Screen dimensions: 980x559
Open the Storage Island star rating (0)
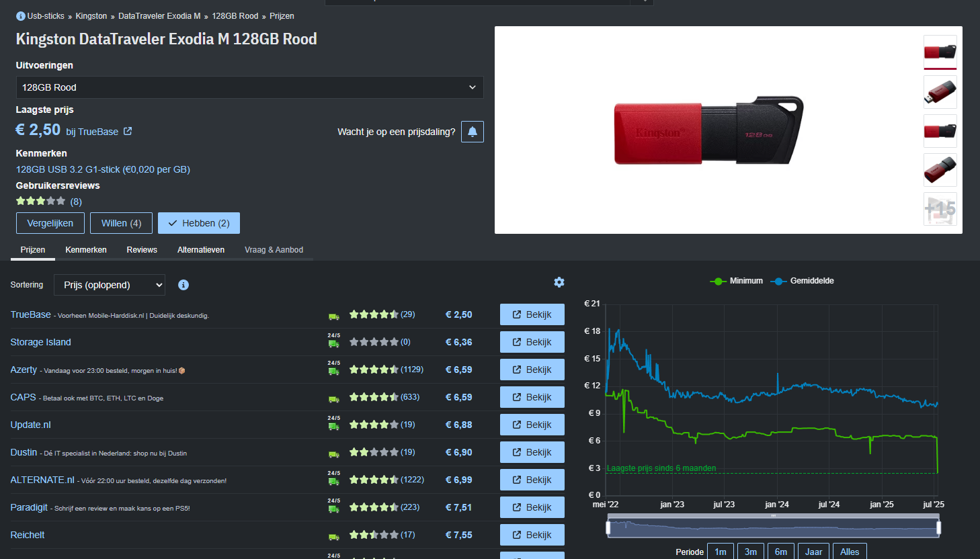click(380, 342)
